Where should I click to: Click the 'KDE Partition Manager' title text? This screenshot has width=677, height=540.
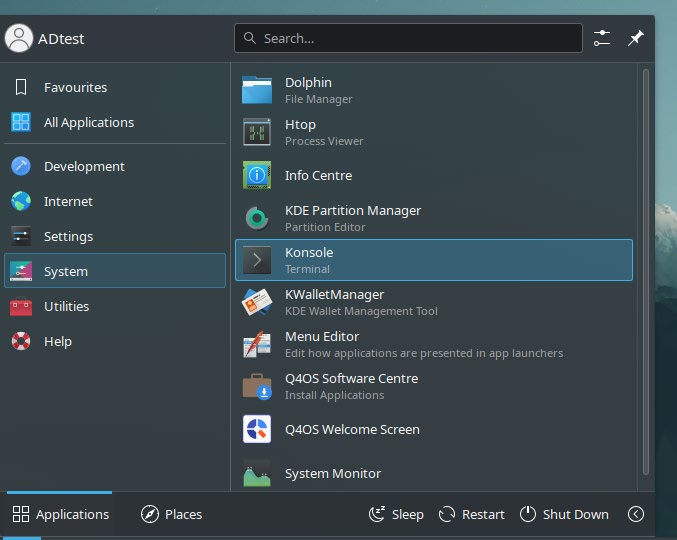pos(353,211)
